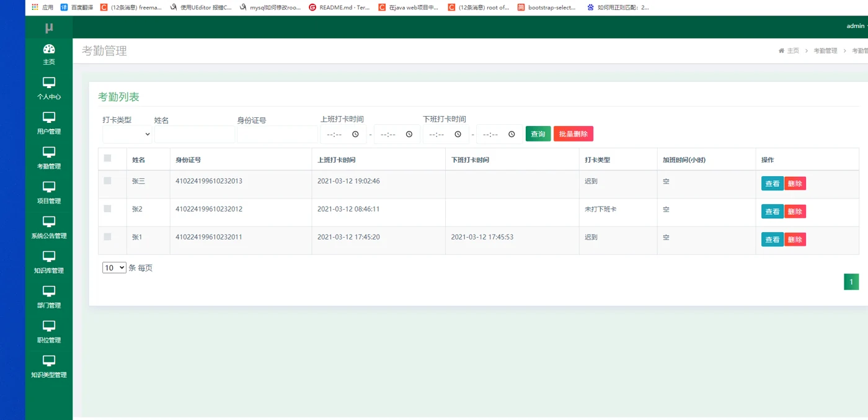Toggle the select-all checkbox in table header

coord(107,158)
